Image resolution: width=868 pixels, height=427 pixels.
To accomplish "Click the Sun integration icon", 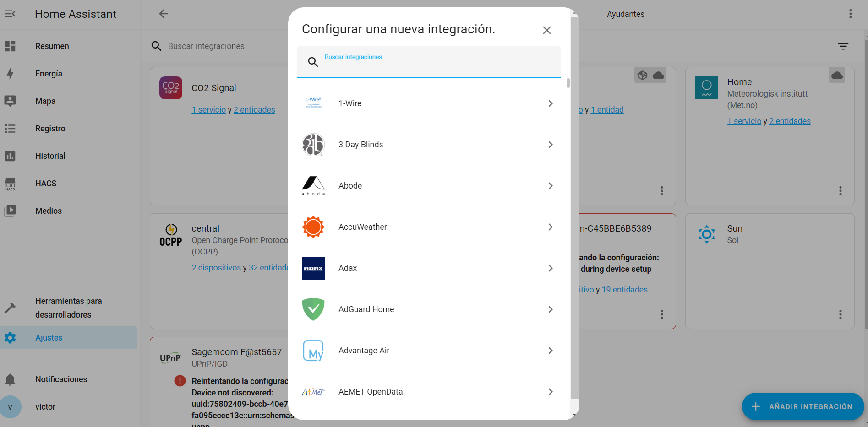I will (x=707, y=234).
